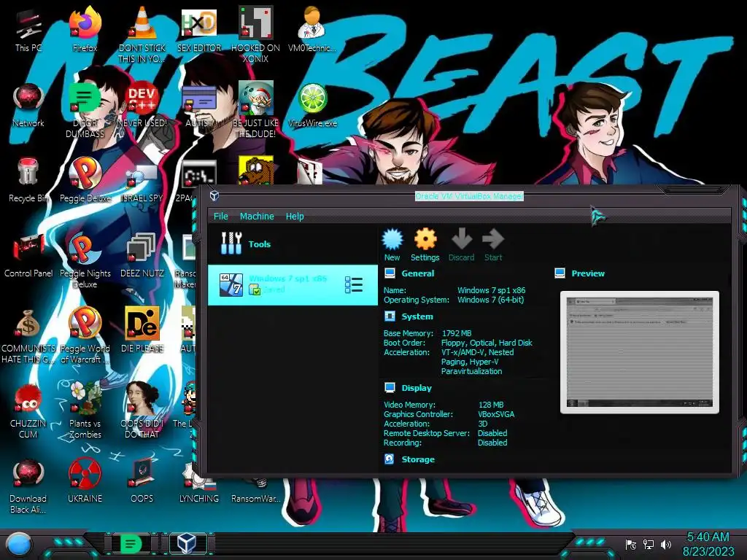Click the Start arrow in VirtualBox toolbar
747x560 pixels.
tap(493, 245)
